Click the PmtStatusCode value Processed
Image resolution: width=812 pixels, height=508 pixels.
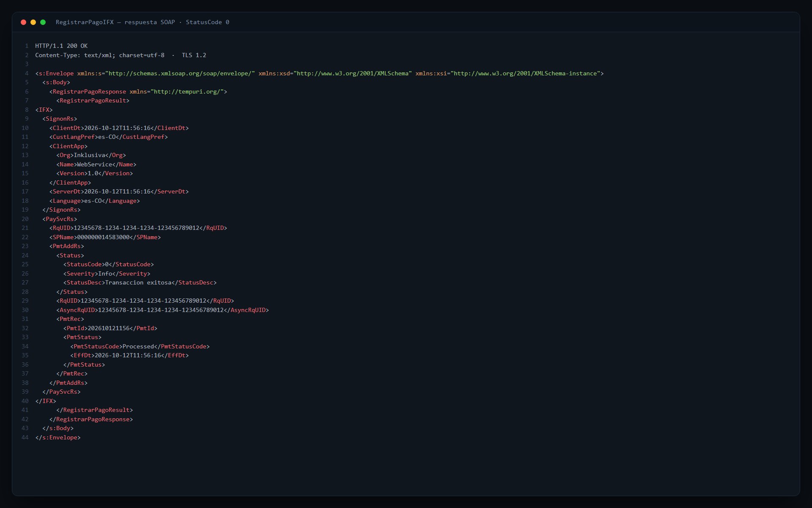(138, 346)
